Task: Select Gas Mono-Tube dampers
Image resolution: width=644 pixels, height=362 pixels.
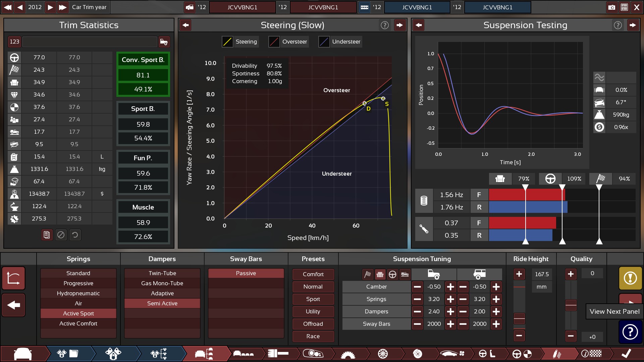Action: [x=162, y=283]
